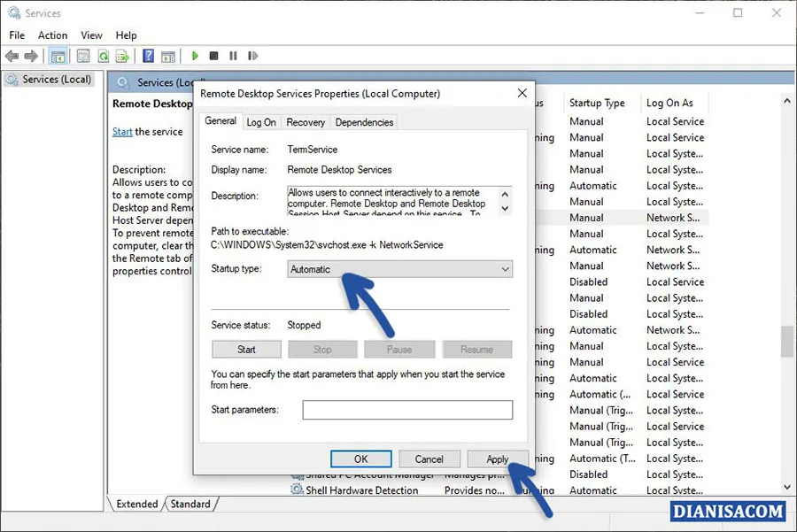Click inside the Start parameters field
Screen dimensions: 797x532
pos(406,410)
